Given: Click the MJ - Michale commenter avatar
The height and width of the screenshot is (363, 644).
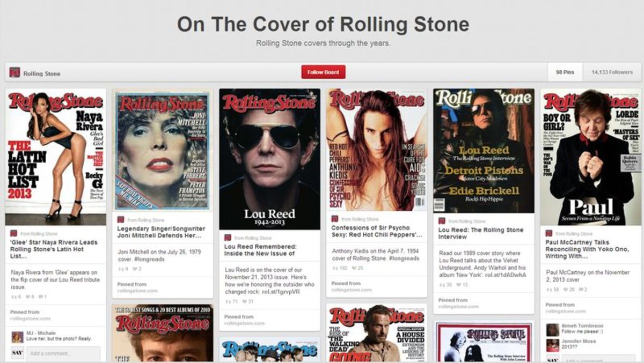Looking at the screenshot, I should point(17,337).
